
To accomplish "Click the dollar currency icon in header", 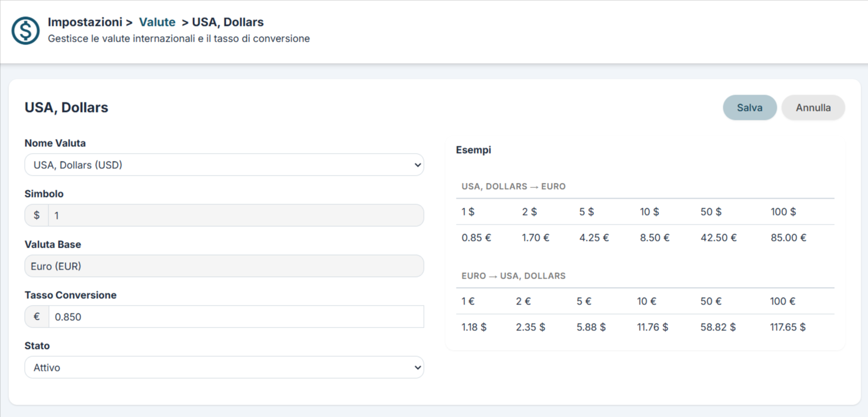I will (26, 30).
